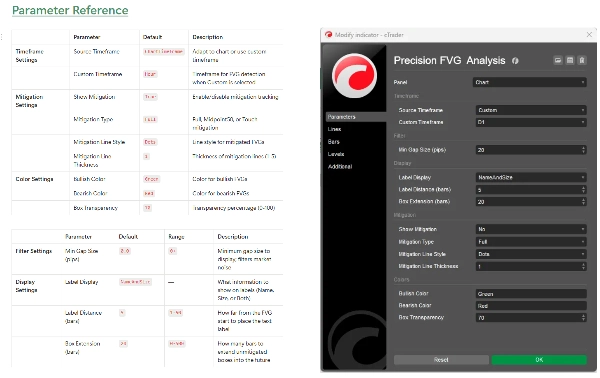
Task: Click the large red cTrader logo
Action: (354, 75)
